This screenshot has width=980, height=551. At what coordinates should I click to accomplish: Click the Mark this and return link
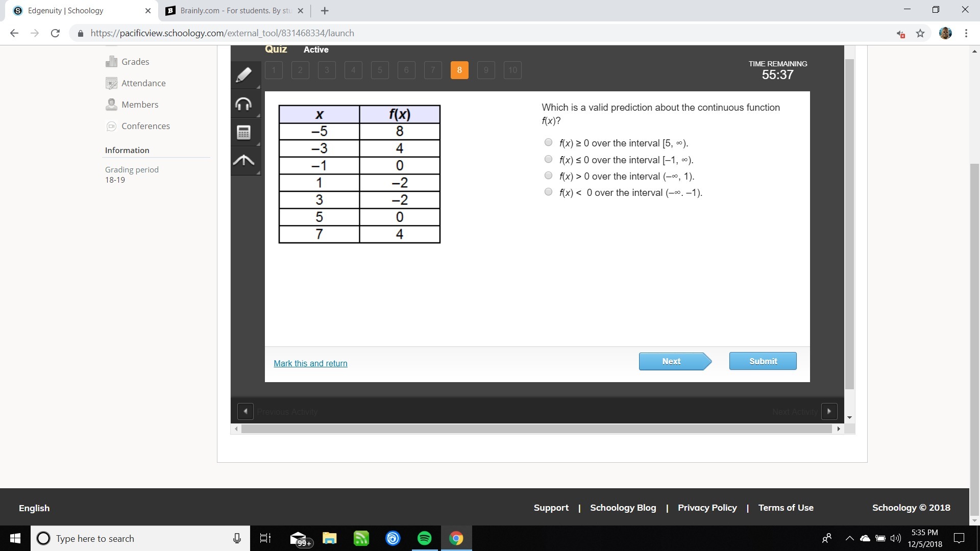(310, 363)
